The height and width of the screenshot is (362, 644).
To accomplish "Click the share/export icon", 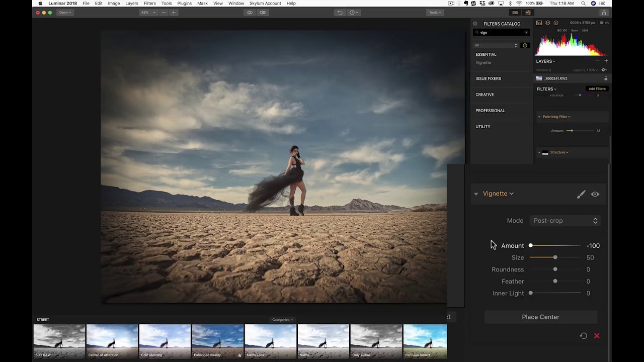I will click(x=604, y=13).
